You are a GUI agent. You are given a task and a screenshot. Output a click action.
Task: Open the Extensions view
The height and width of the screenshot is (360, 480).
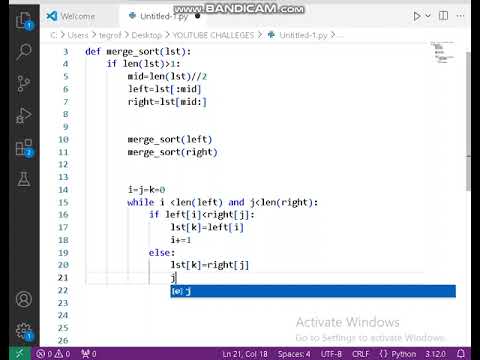click(x=24, y=148)
